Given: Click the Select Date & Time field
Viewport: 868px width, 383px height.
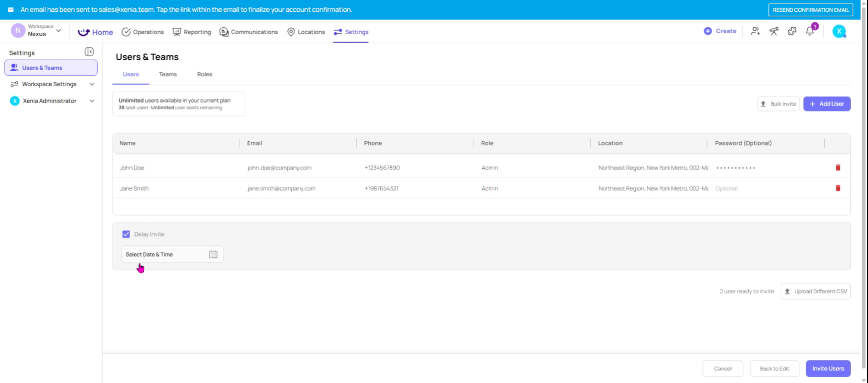Looking at the screenshot, I should (x=172, y=254).
